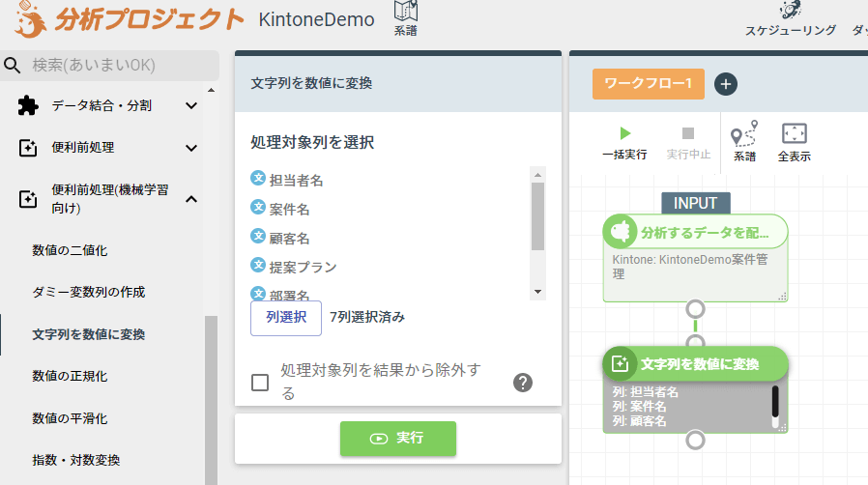Viewport: 868px width, 485px height.
Task: Click the 便利前処理(機械学習向け) category icon
Action: (28, 199)
